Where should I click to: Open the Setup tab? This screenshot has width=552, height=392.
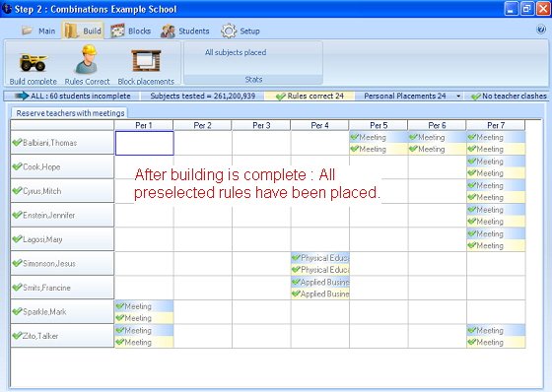click(241, 31)
